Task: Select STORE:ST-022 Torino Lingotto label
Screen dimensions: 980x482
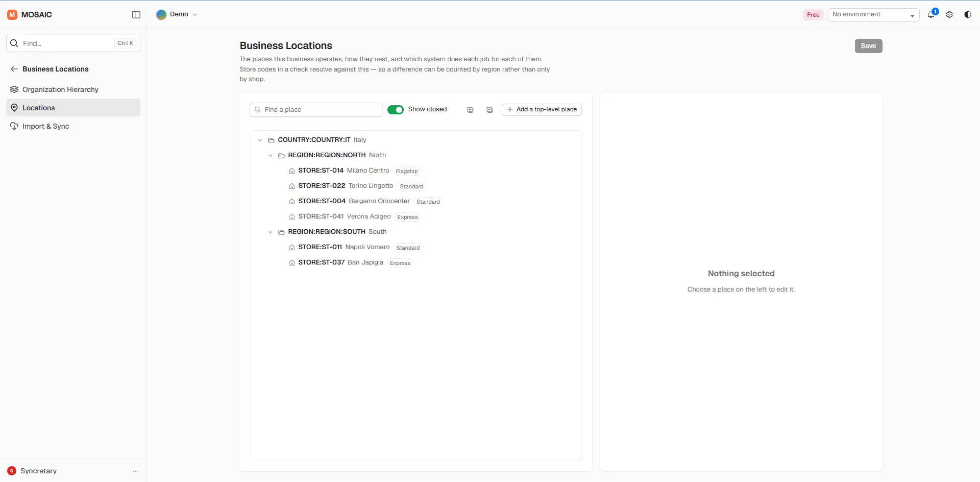Action: (346, 186)
